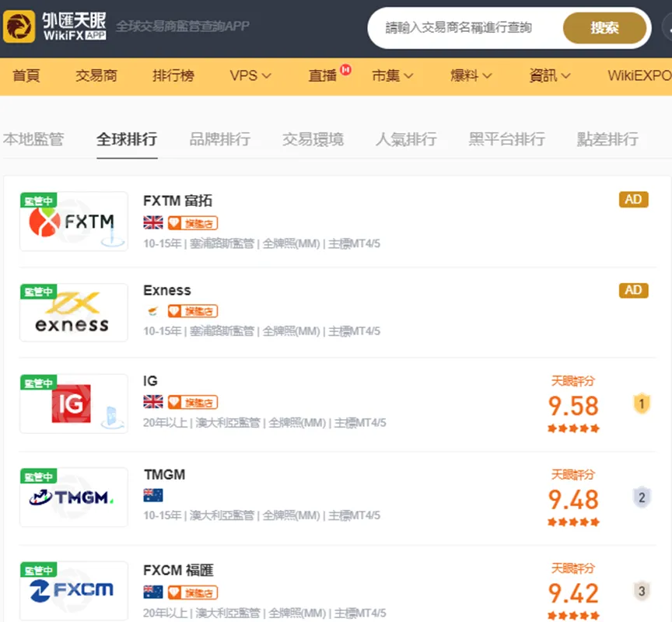
Task: Open the FXTM 富拓 broker name link
Action: [x=178, y=201]
